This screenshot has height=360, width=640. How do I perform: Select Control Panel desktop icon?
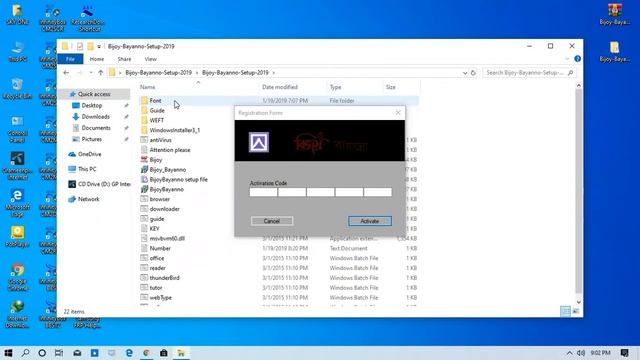point(17,129)
